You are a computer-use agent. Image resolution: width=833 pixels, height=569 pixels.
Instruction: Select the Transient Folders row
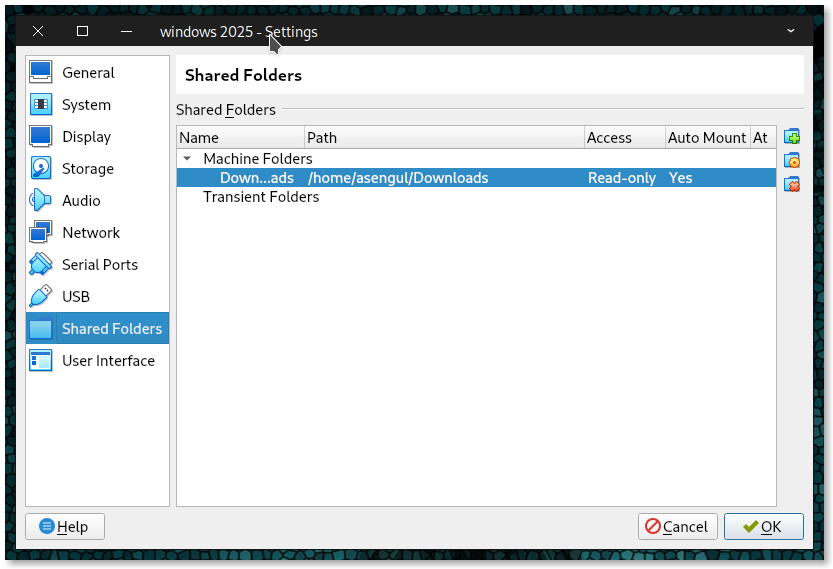point(476,197)
